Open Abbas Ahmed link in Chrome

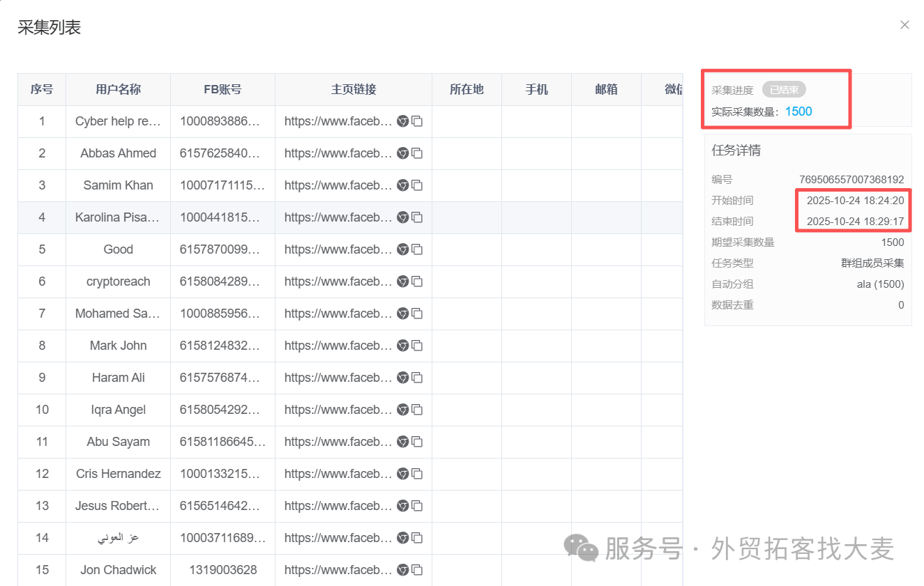pos(402,153)
